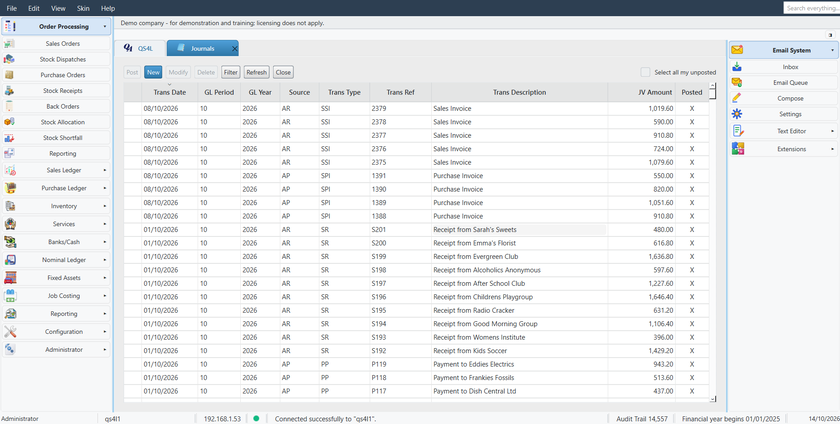Expand the Administrator submenu arrow

coord(104,349)
